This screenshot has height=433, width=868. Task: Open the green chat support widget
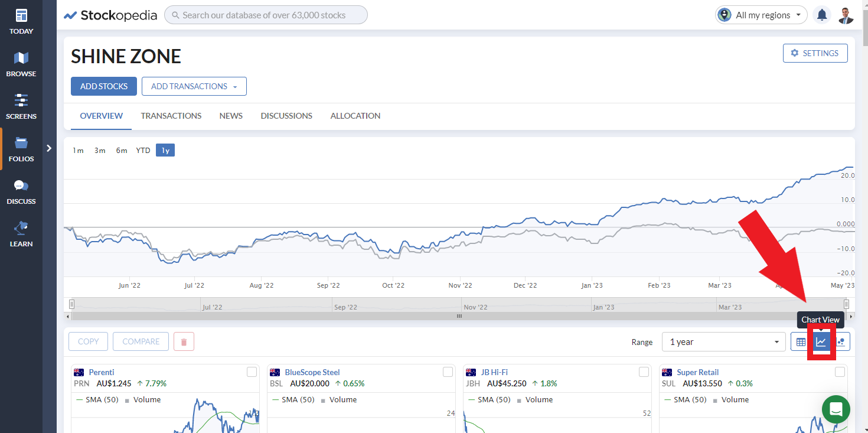[836, 409]
